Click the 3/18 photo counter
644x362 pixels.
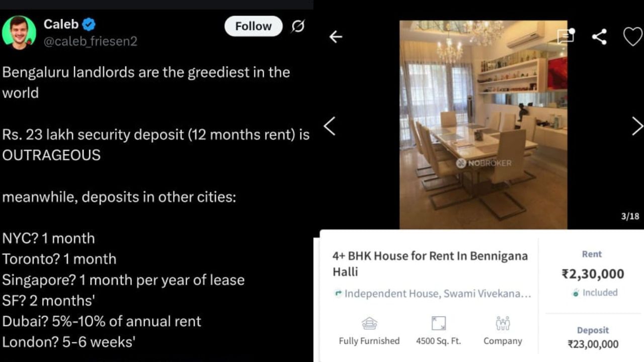click(630, 216)
